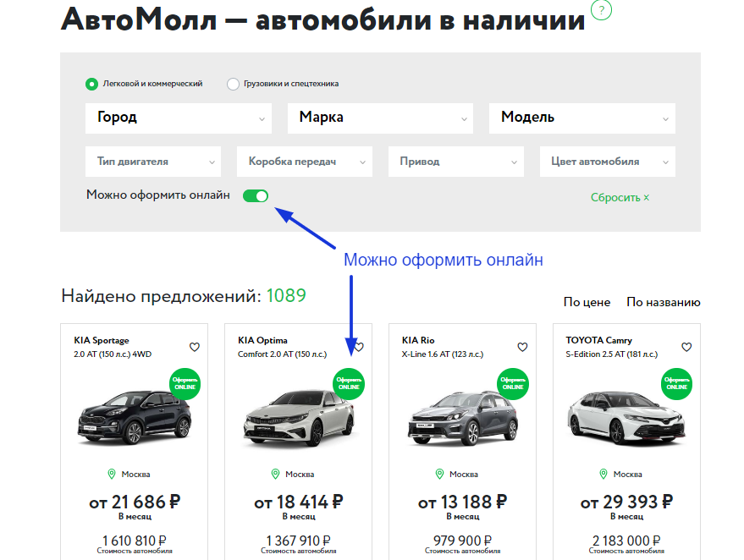This screenshot has width=744, height=560.
Task: Click location pin on KIA Optima card
Action: 274,474
